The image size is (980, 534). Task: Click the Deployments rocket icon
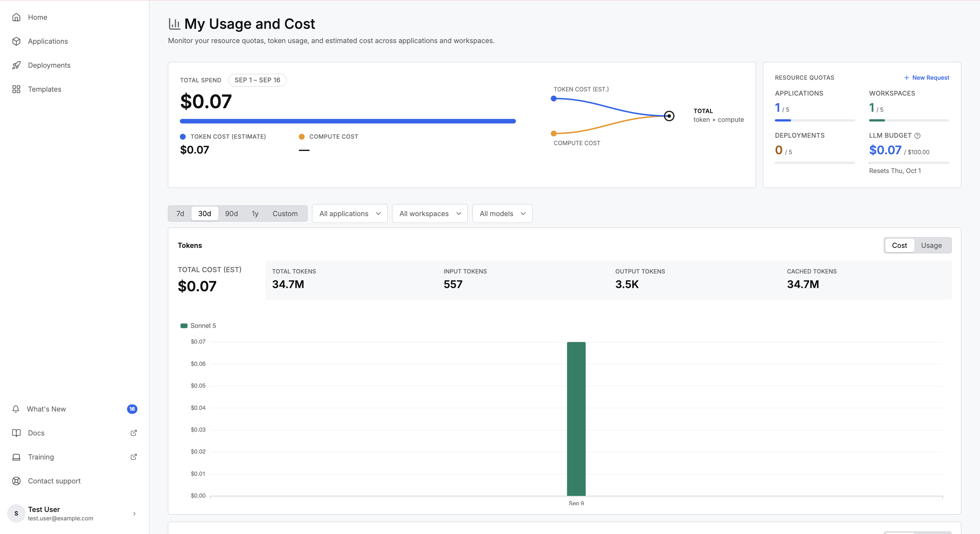click(x=16, y=65)
